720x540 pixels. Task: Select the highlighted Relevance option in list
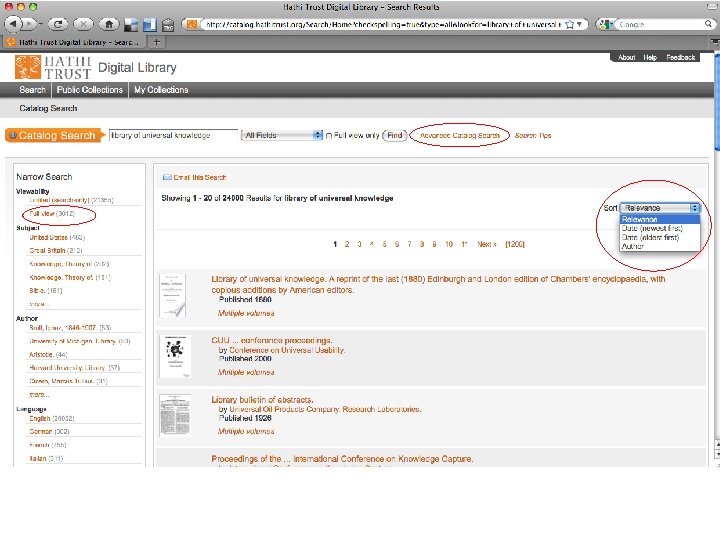tap(660, 219)
